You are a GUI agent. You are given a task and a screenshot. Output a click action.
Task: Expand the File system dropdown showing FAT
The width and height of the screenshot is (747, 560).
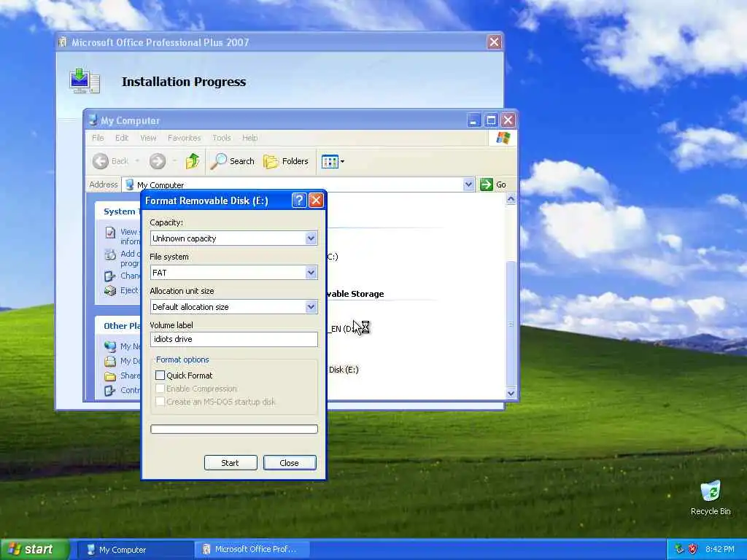pos(311,273)
